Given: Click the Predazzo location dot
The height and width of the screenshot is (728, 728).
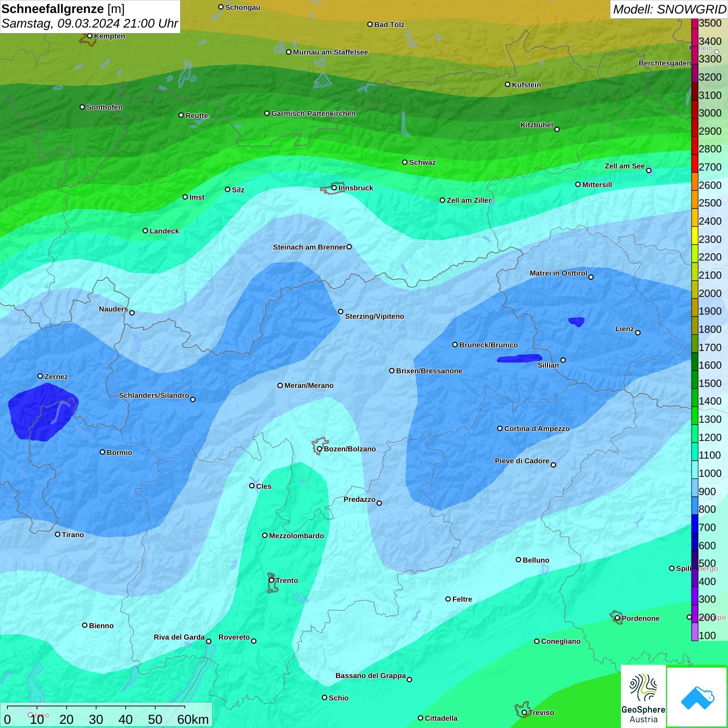Looking at the screenshot, I should coord(379,503).
